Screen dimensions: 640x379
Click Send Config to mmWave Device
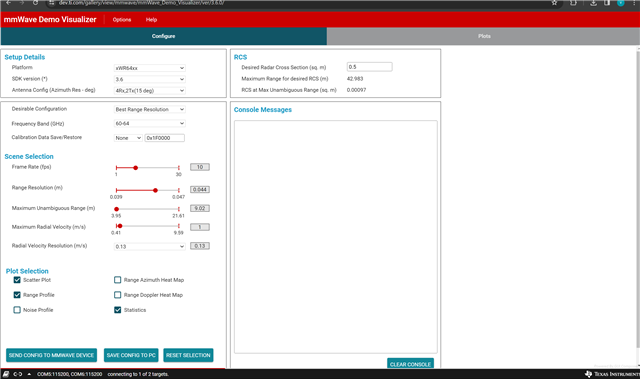(51, 355)
